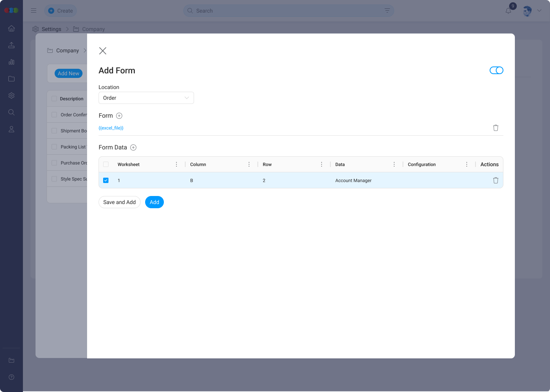Screen dimensions: 550x392
Task: Uncheck the Account Manager row checkbox
Action: 106,180
